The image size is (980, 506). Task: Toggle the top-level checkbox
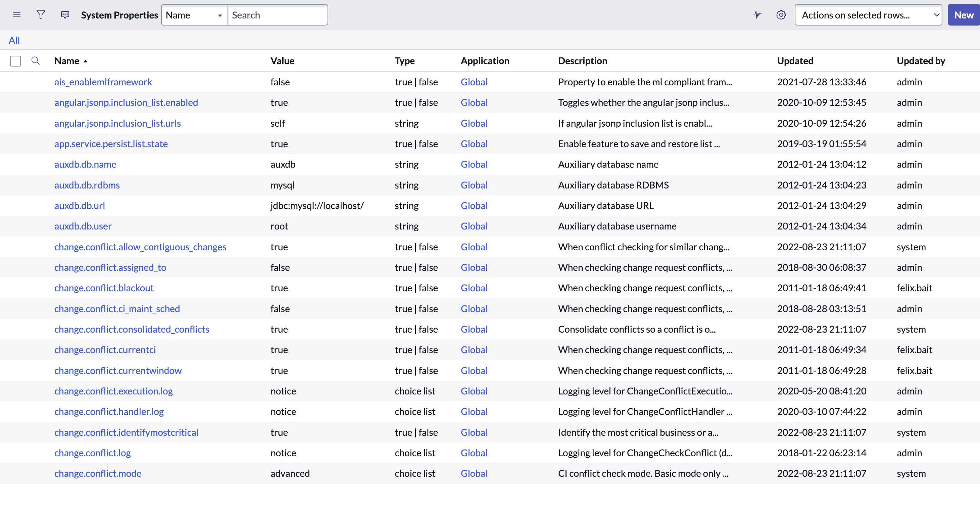click(16, 60)
